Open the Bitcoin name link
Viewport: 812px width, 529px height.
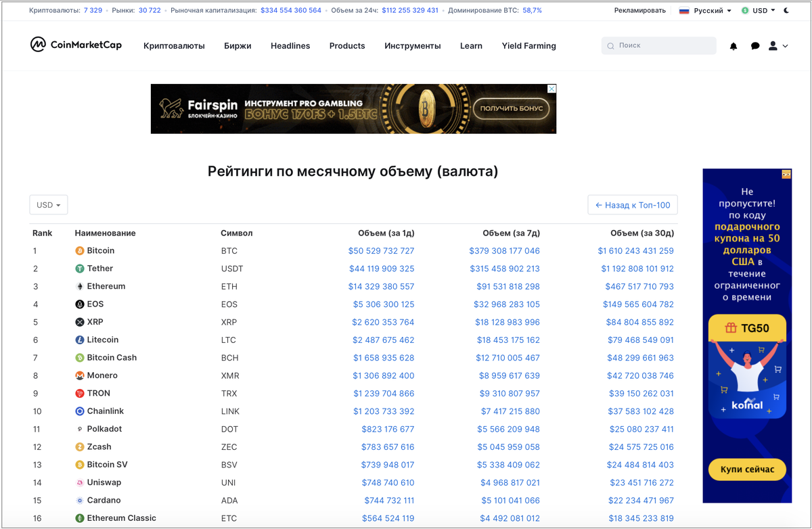coord(101,251)
